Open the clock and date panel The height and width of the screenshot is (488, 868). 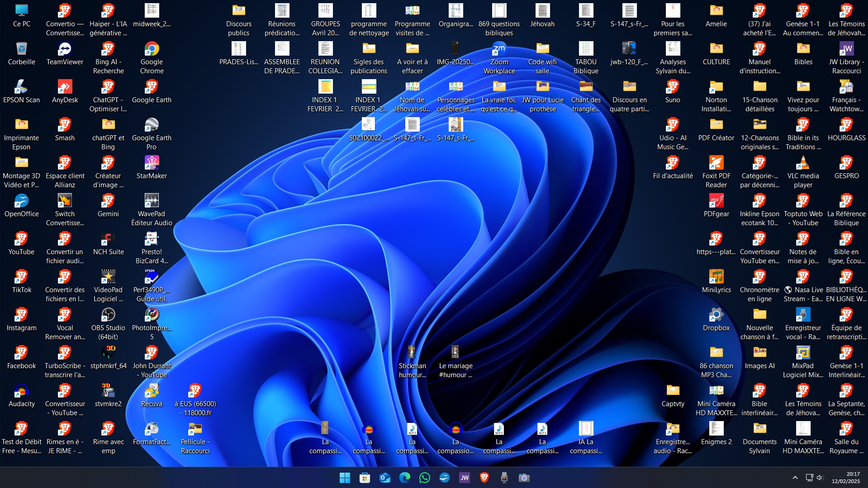845,478
